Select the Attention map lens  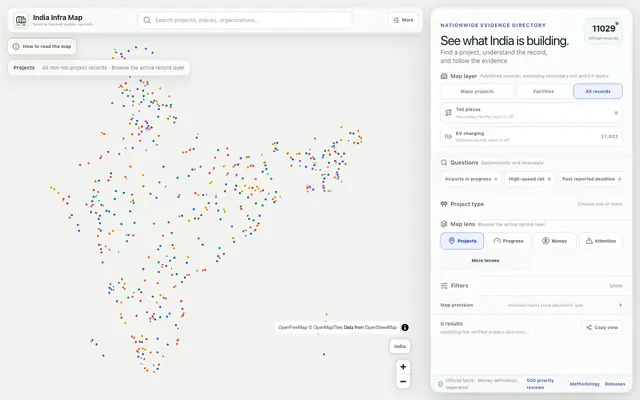click(601, 241)
